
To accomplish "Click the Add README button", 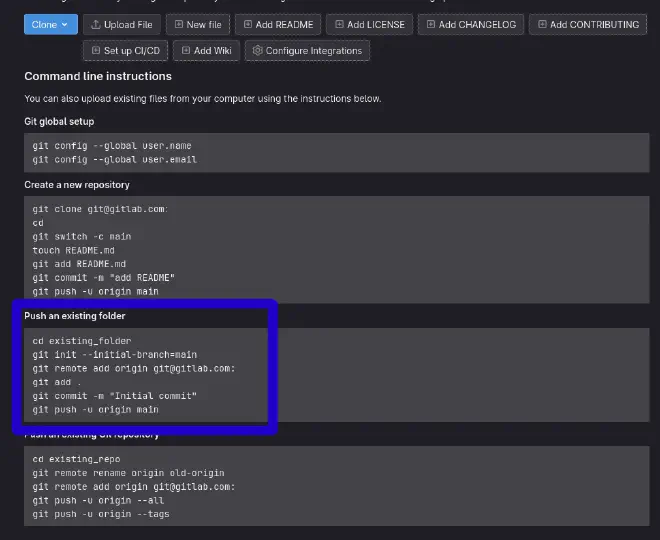I will 278,24.
